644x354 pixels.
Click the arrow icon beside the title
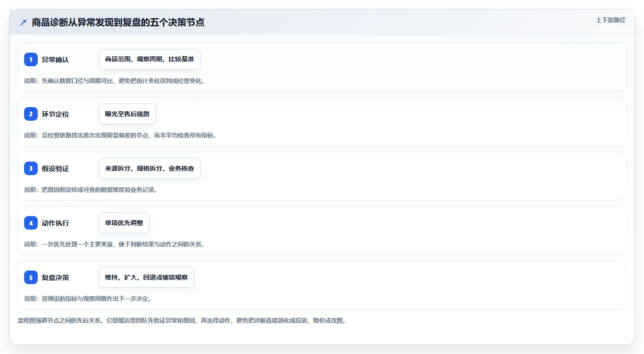(23, 22)
